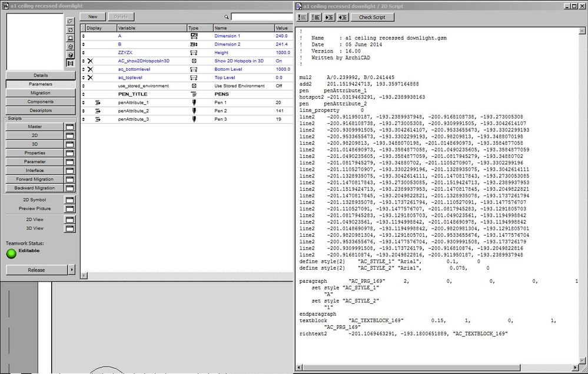588x374 pixels.
Task: Click the Variable column header
Action: (x=152, y=28)
